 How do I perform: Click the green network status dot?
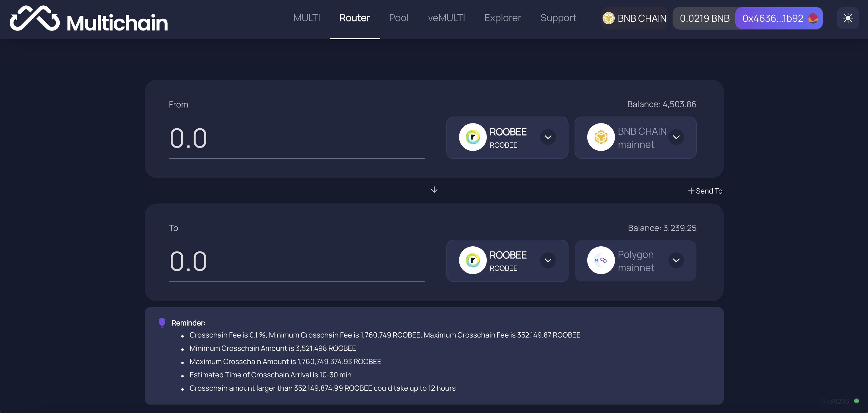coord(856,401)
